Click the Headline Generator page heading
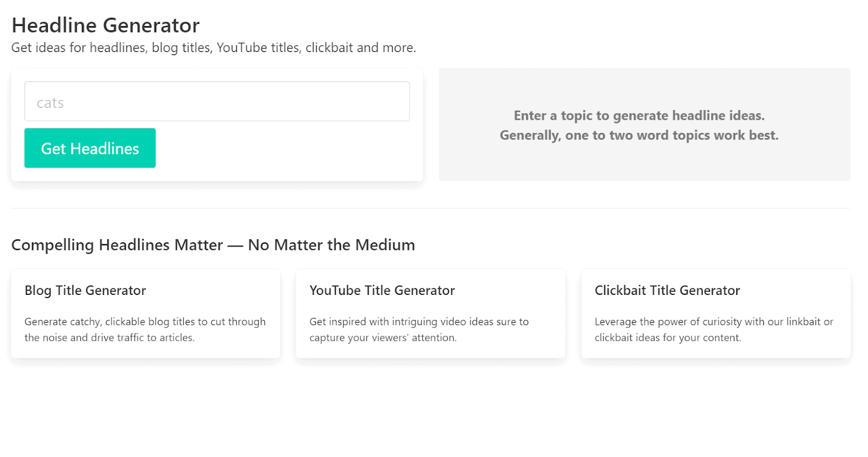The image size is (868, 457). [x=106, y=25]
